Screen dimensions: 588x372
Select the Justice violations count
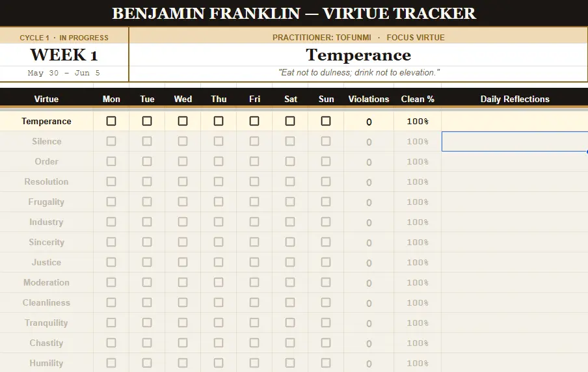pyautogui.click(x=369, y=263)
